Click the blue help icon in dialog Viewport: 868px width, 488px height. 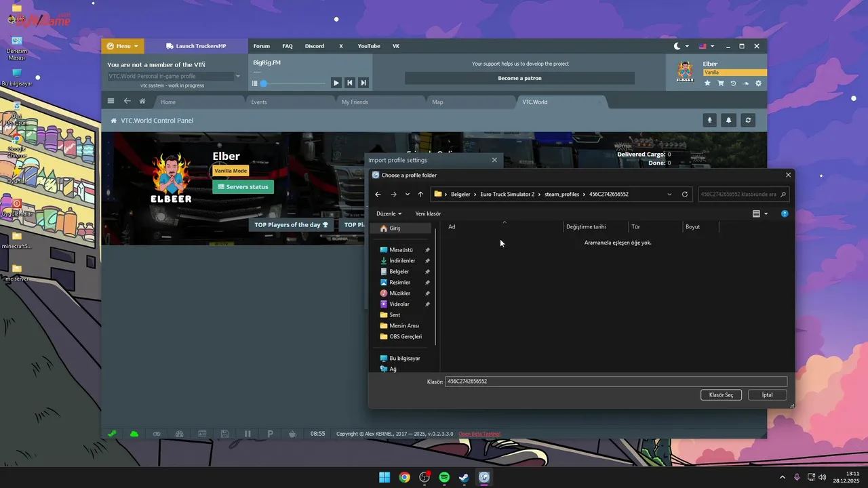[x=785, y=213]
